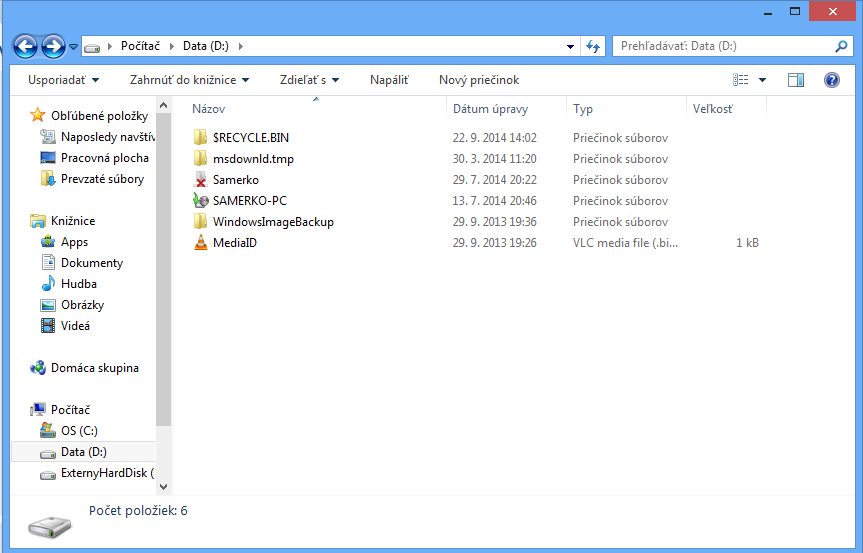This screenshot has width=863, height=553.
Task: Open the Apps library
Action: click(74, 242)
